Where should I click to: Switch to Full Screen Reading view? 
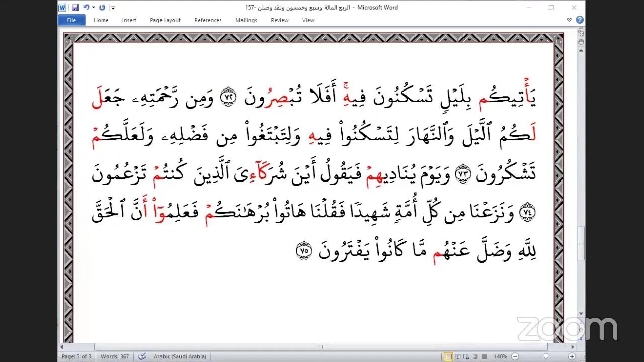coord(457,356)
